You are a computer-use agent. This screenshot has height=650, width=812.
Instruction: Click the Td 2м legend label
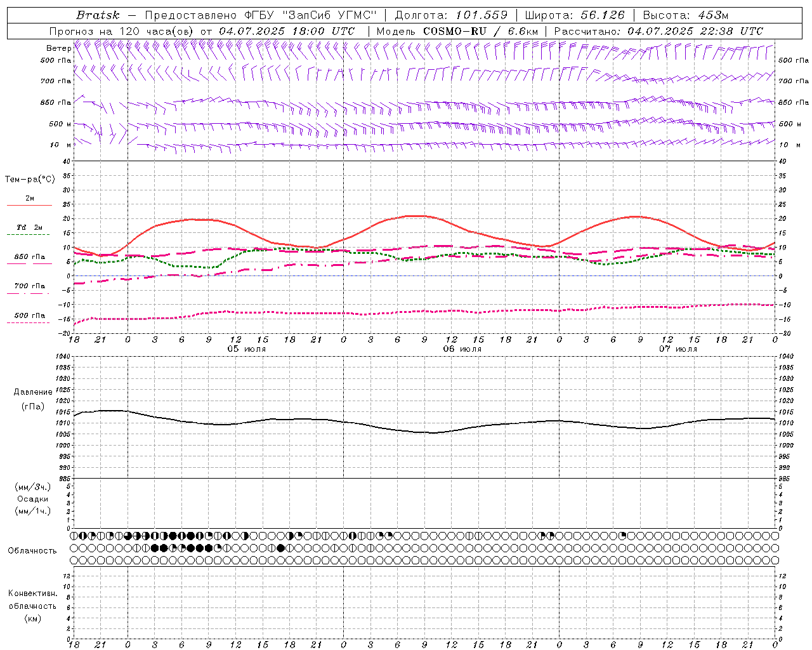[29, 227]
